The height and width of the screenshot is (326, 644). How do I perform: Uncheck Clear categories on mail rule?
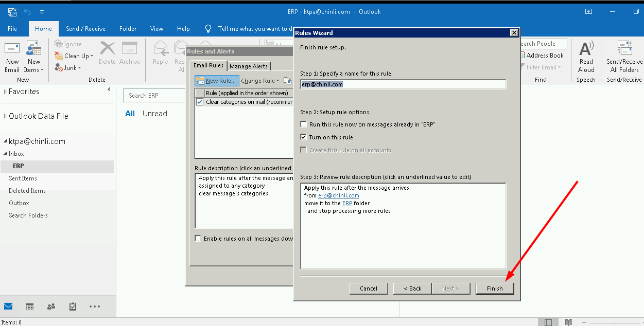point(200,102)
